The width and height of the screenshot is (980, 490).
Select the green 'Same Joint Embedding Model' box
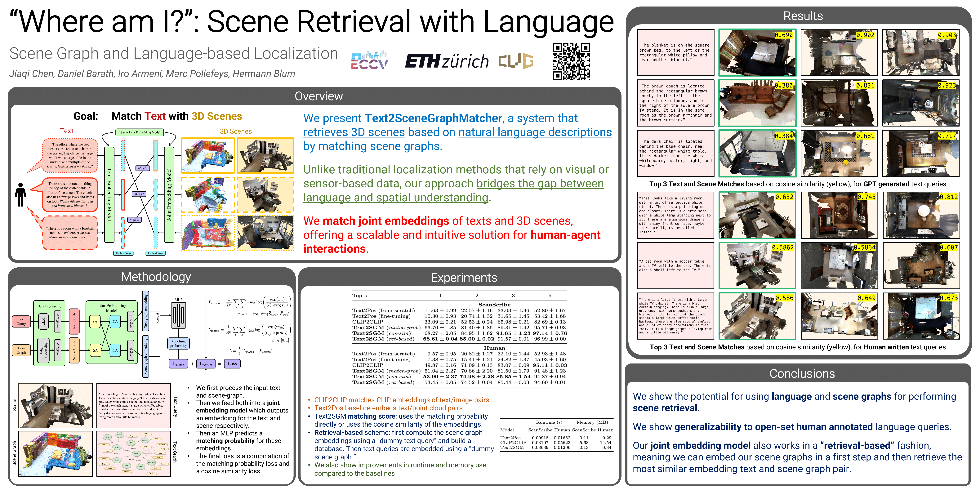click(x=140, y=132)
